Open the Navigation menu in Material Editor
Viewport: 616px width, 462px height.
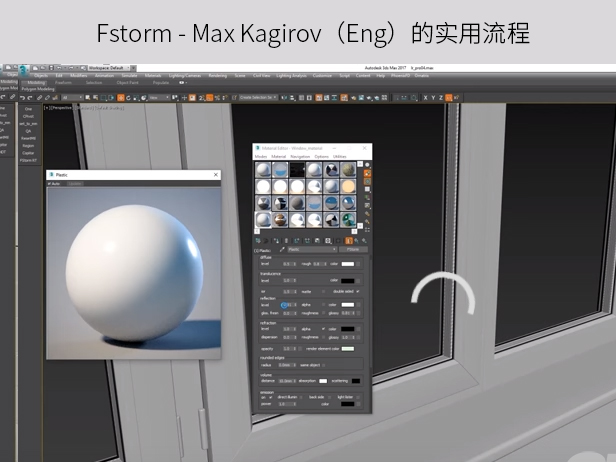tap(300, 157)
